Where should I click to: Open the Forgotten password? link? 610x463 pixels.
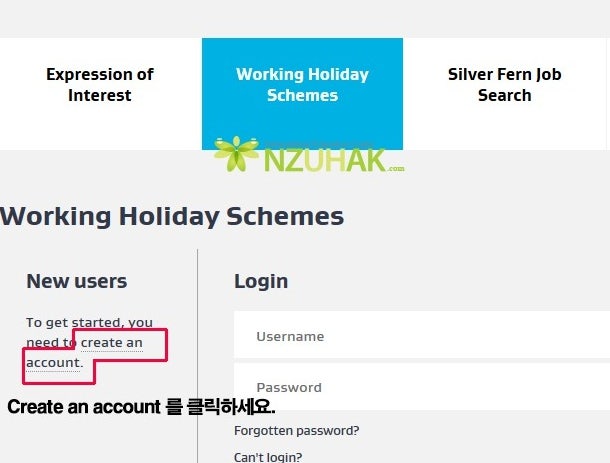tap(296, 431)
